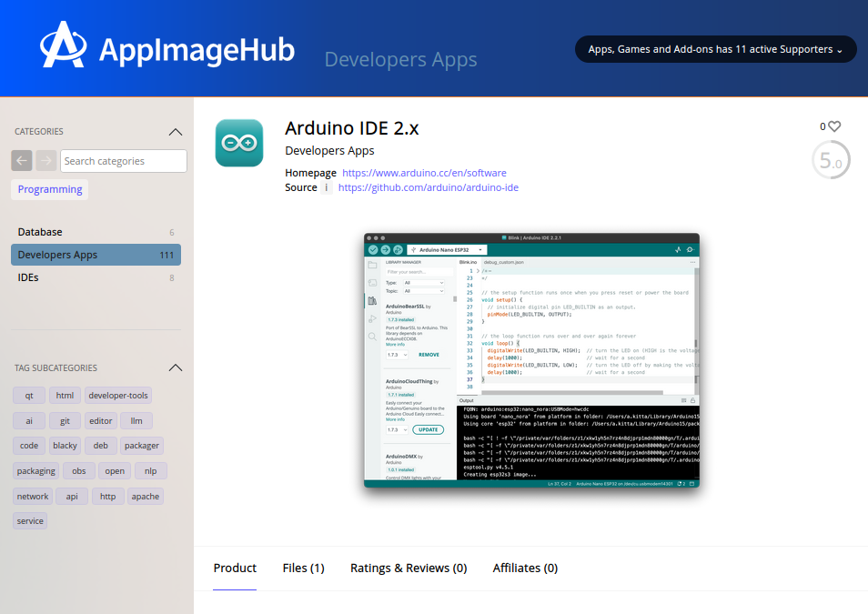Open the Arduino IDE screenshot preview

tap(531, 360)
